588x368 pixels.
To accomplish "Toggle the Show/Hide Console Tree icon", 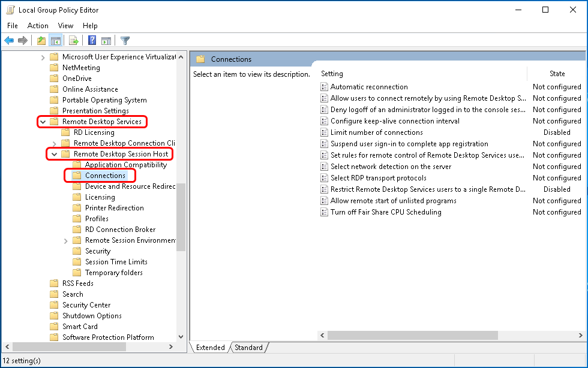I will [55, 40].
